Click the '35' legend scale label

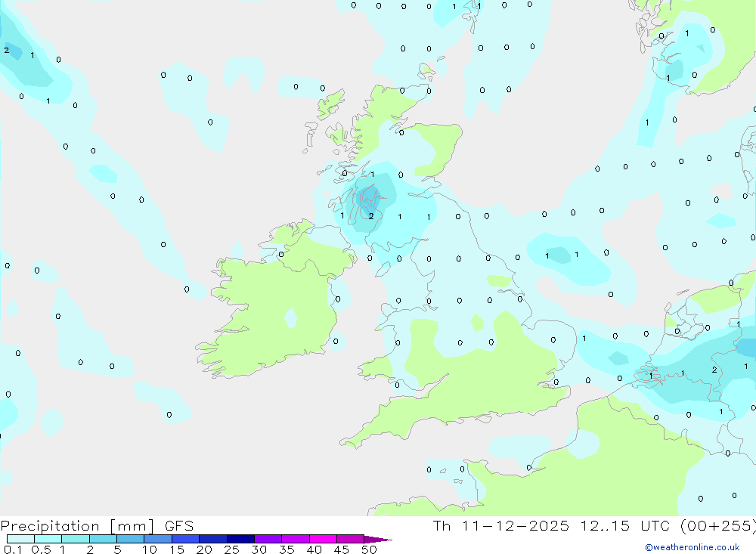tap(287, 549)
